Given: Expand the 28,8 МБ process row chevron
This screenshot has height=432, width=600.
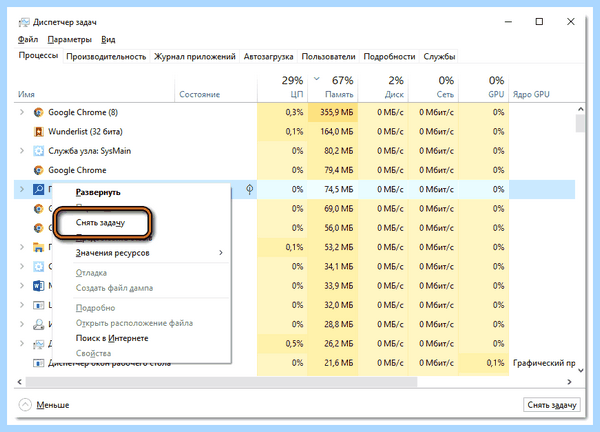Looking at the screenshot, I should click(22, 324).
